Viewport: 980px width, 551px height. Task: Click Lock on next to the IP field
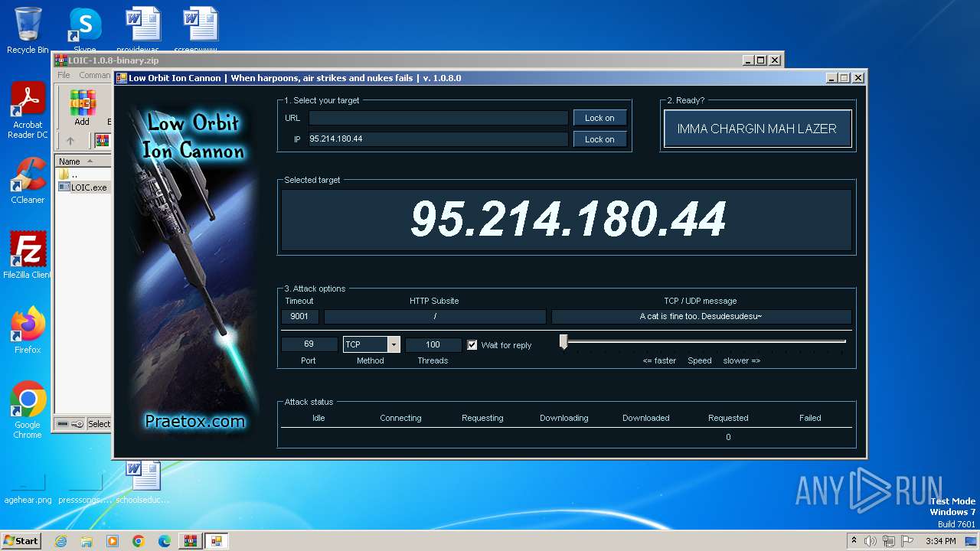click(599, 139)
